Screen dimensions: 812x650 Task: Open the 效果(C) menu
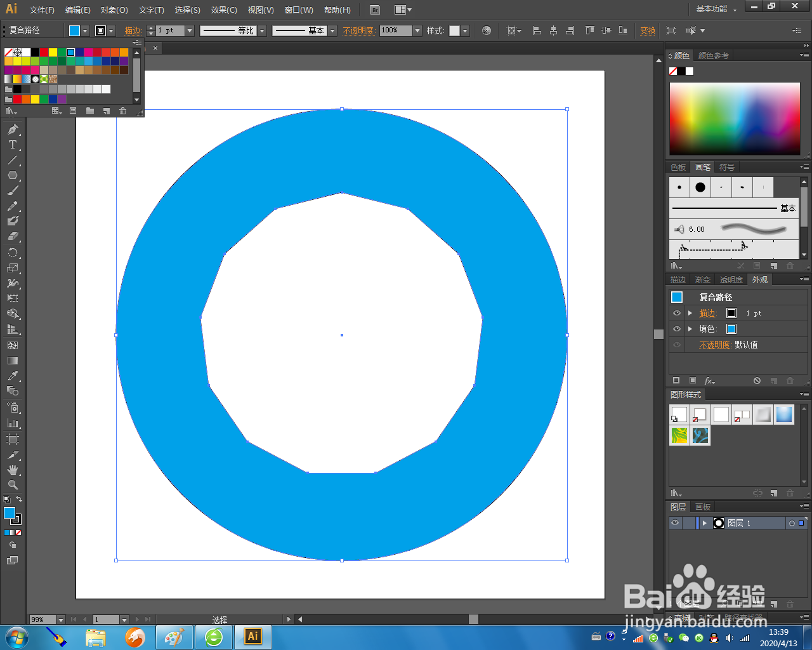click(x=224, y=10)
